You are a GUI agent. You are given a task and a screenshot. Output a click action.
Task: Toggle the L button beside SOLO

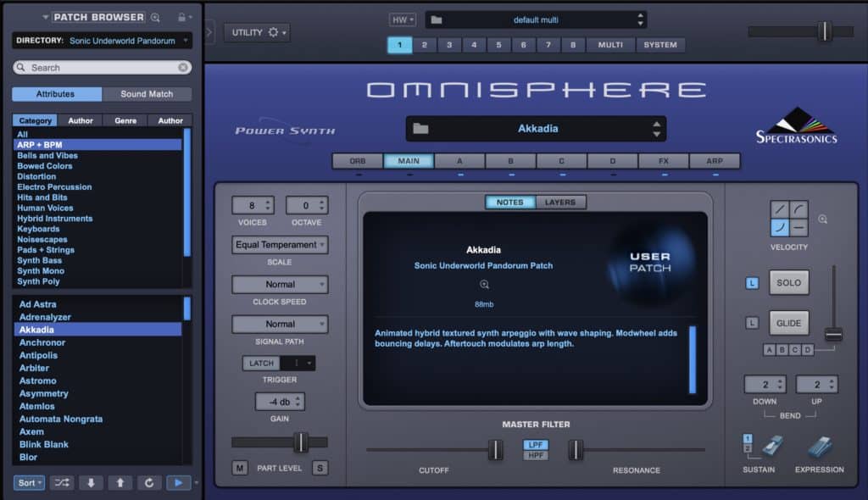click(x=752, y=283)
